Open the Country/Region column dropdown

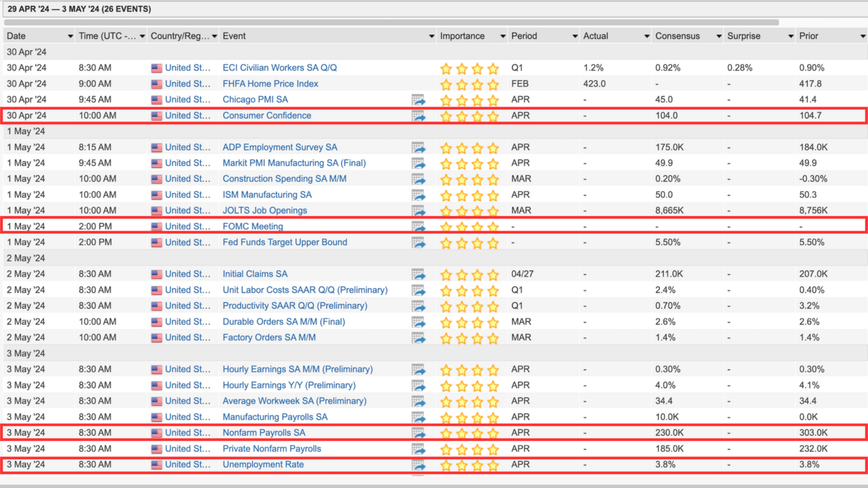[215, 36]
